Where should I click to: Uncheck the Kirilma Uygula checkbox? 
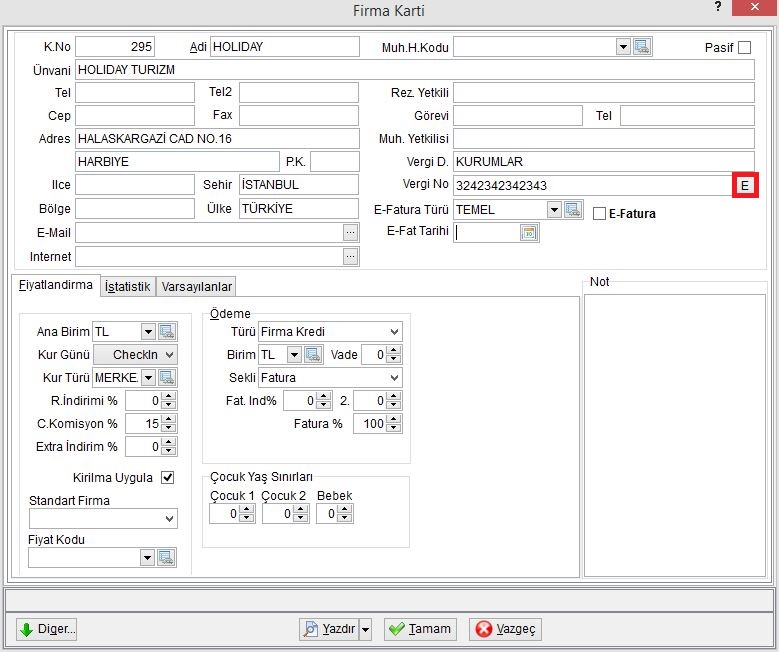[167, 478]
